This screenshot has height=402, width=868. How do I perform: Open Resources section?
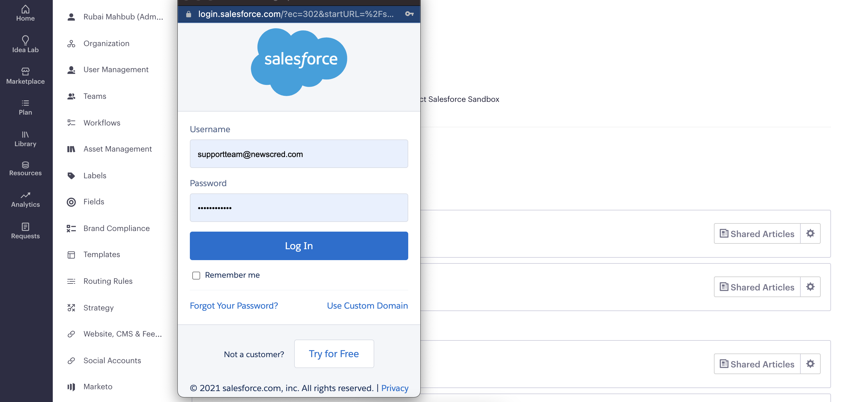coord(25,169)
